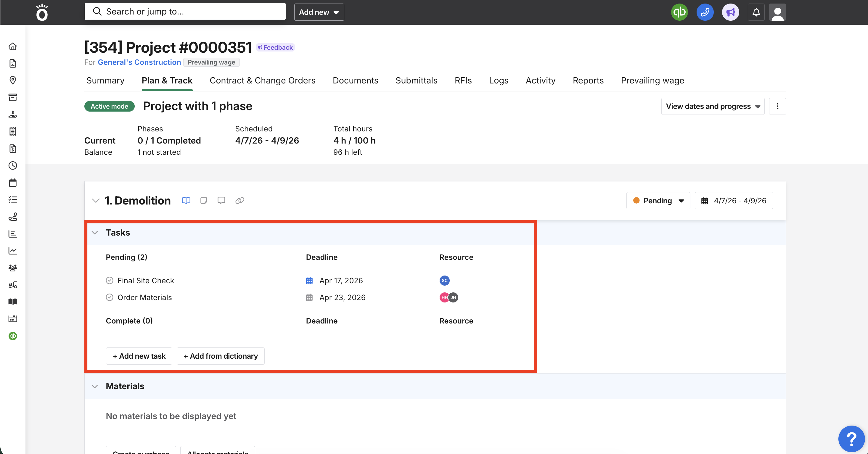
Task: Click the Add new task button
Action: pos(139,356)
